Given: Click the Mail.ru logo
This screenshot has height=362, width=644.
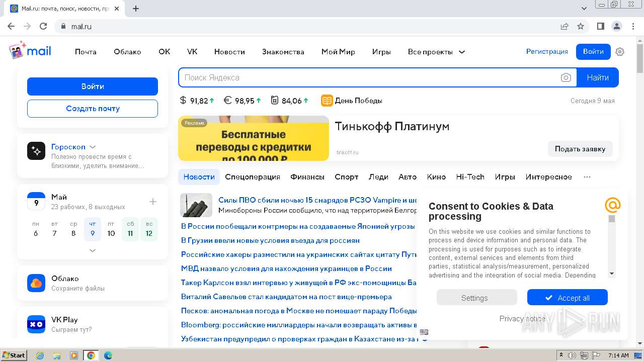Looking at the screenshot, I should [x=30, y=51].
